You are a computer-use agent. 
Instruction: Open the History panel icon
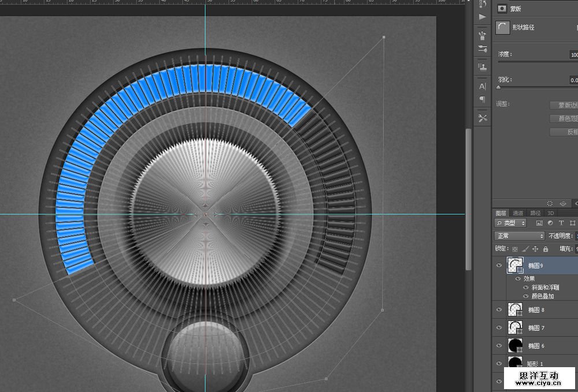(x=483, y=4)
